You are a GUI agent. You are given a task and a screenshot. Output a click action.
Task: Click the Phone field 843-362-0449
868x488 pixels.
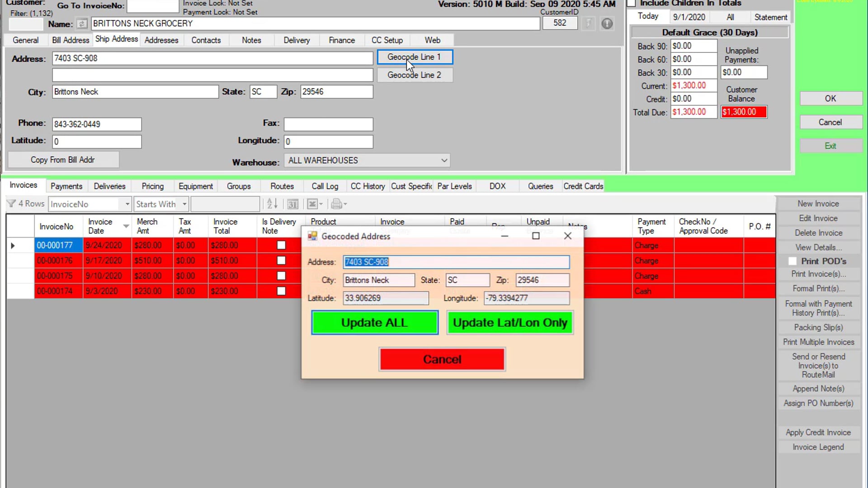pos(97,124)
